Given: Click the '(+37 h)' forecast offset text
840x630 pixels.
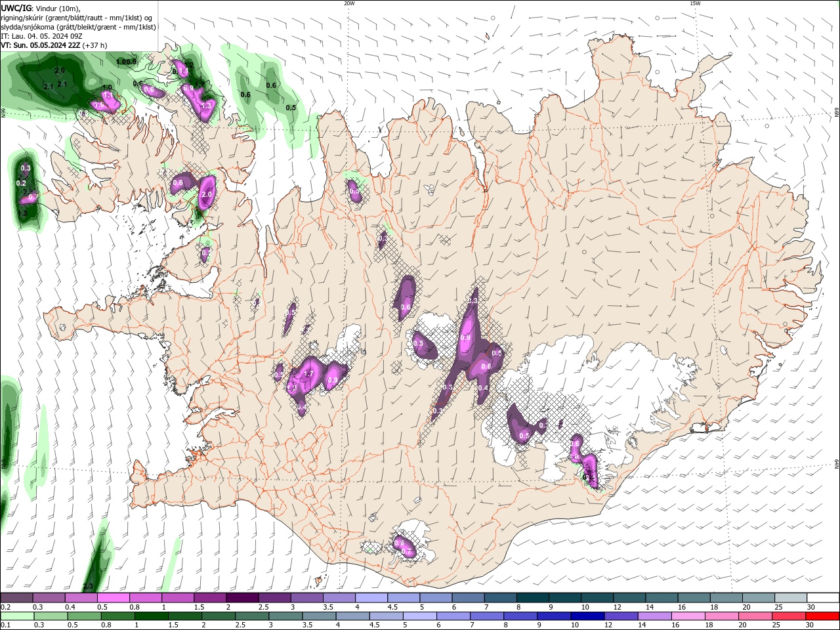Looking at the screenshot, I should (x=95, y=45).
